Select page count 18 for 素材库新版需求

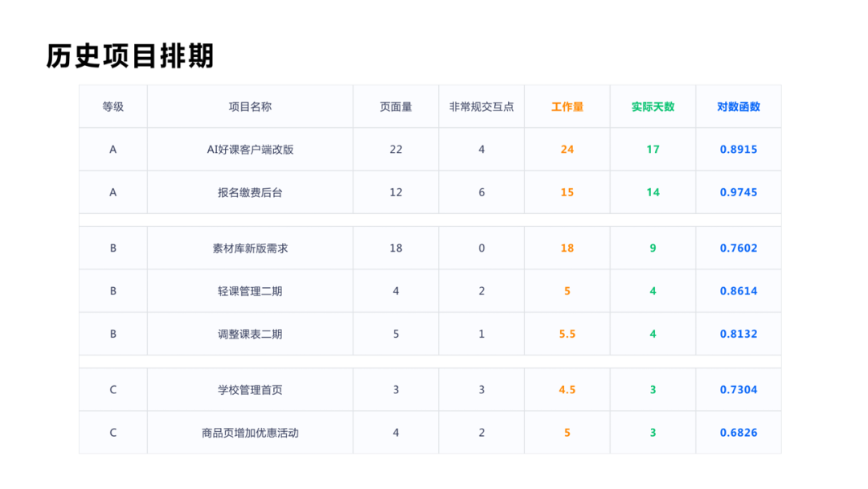(395, 248)
